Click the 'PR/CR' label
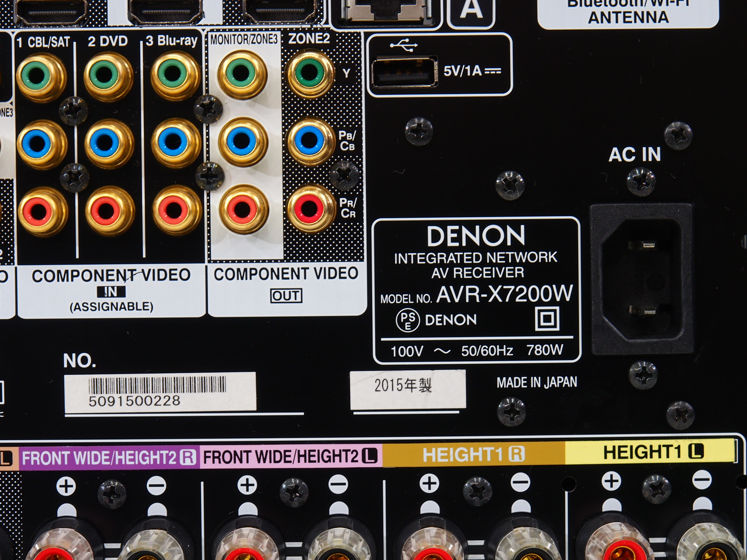 (x=347, y=208)
